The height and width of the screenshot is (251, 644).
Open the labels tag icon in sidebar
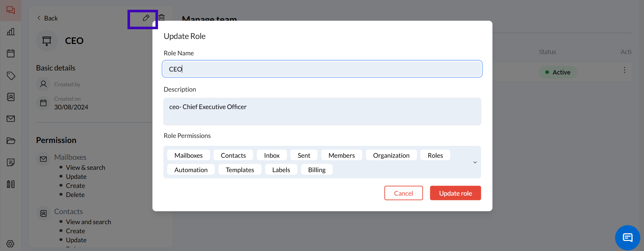click(11, 76)
